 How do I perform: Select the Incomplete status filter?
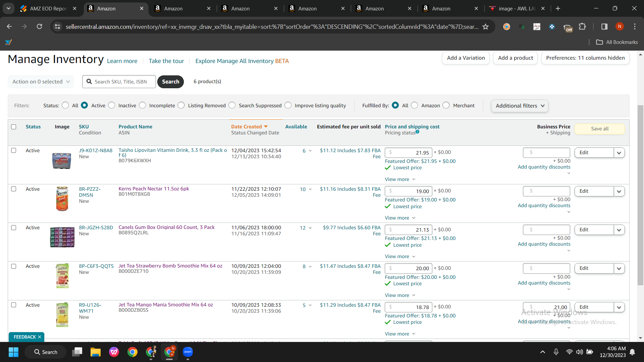[x=143, y=105]
